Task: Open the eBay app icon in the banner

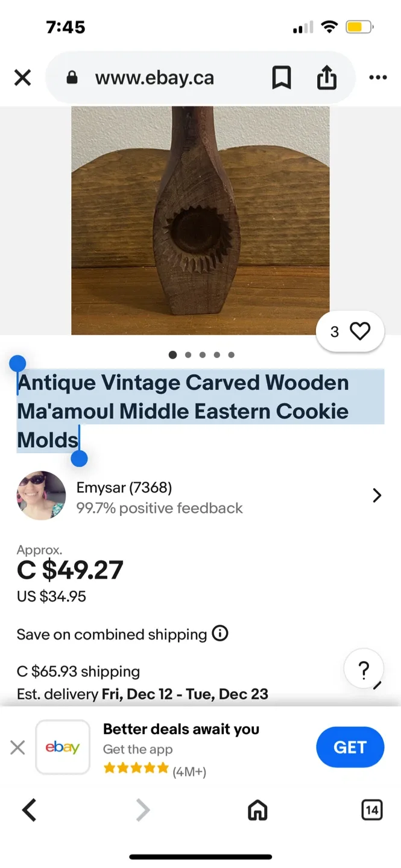Action: pos(63,747)
